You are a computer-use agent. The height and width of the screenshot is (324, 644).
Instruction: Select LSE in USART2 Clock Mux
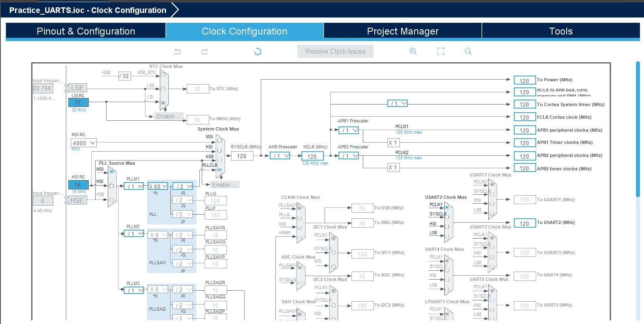447,236
